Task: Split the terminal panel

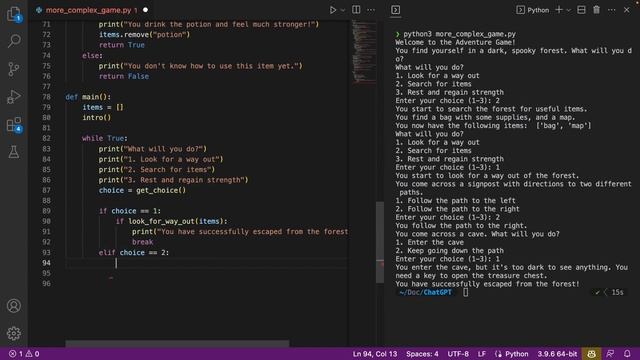Action: (581, 10)
